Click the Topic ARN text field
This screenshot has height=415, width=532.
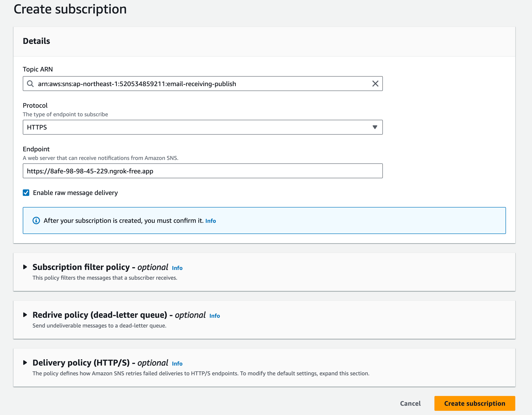pyautogui.click(x=203, y=84)
